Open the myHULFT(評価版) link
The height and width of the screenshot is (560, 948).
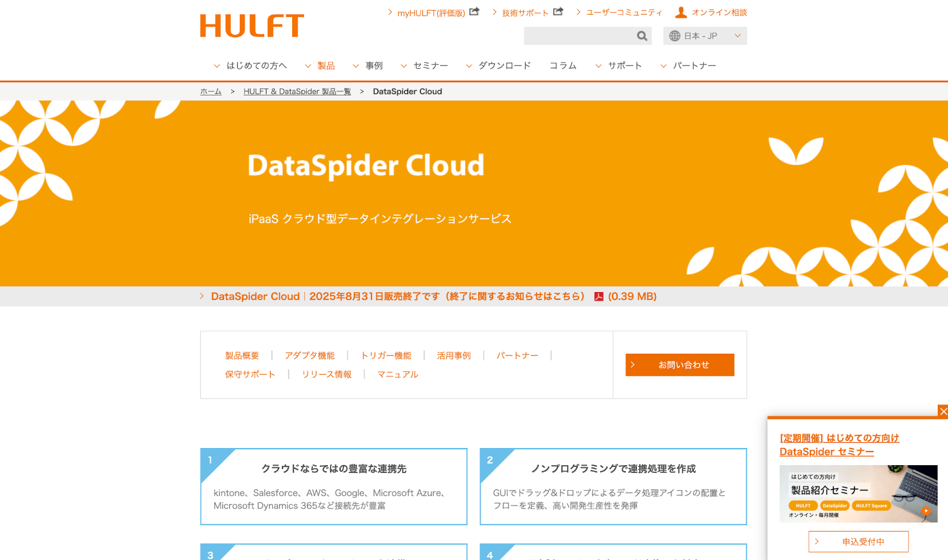pyautogui.click(x=431, y=12)
